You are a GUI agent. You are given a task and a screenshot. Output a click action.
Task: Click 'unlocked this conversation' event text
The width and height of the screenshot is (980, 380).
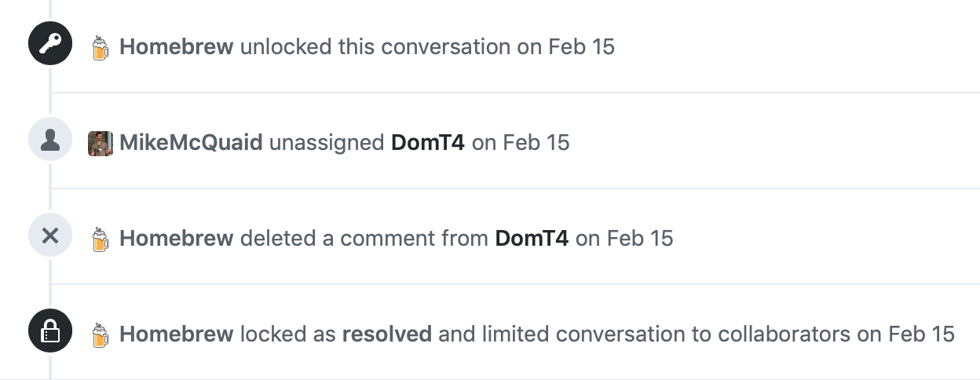(x=375, y=46)
